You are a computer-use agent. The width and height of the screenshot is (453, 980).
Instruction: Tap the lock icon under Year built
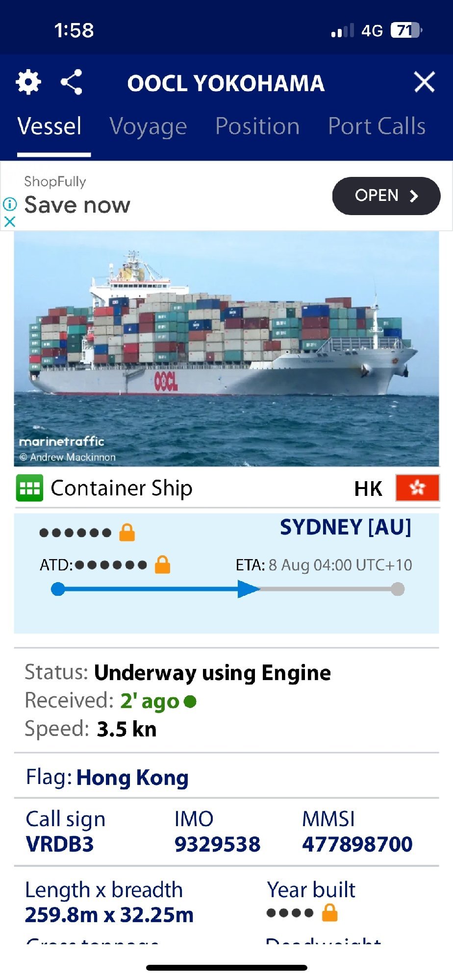(x=329, y=913)
